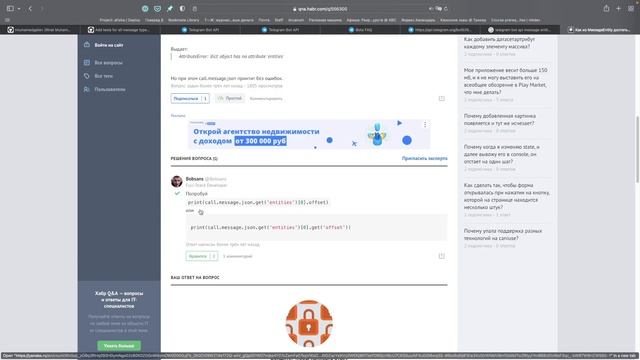
Task: Click the 'Пользователи' users icon
Action: [87, 89]
